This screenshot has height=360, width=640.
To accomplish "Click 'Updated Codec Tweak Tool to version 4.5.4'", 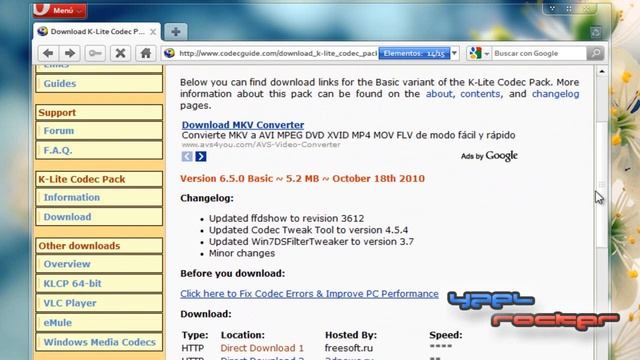I will [x=309, y=230].
